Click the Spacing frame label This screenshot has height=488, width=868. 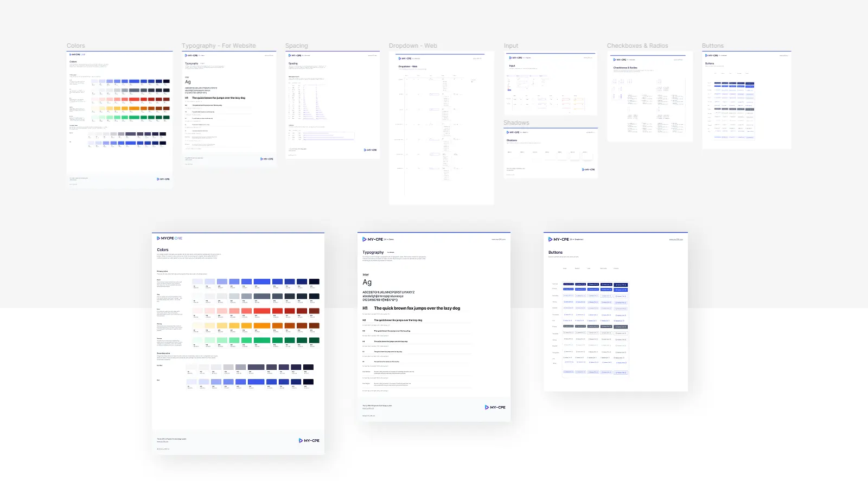[x=297, y=46]
